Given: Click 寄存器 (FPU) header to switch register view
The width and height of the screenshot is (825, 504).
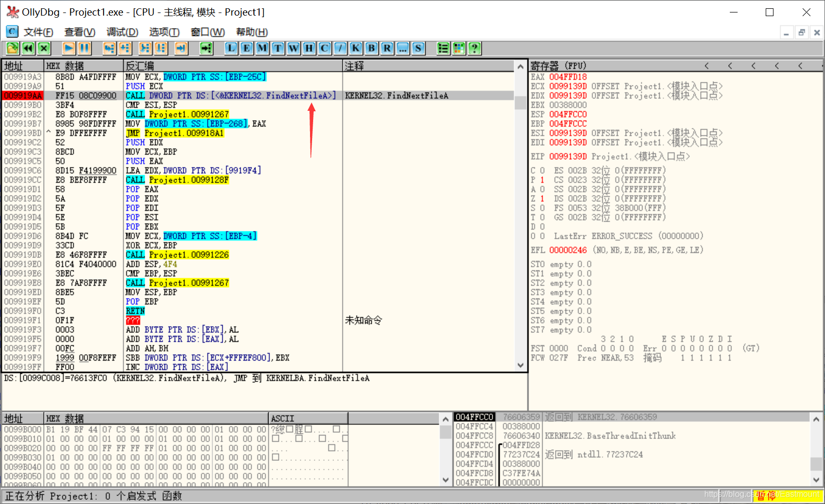Looking at the screenshot, I should point(558,66).
